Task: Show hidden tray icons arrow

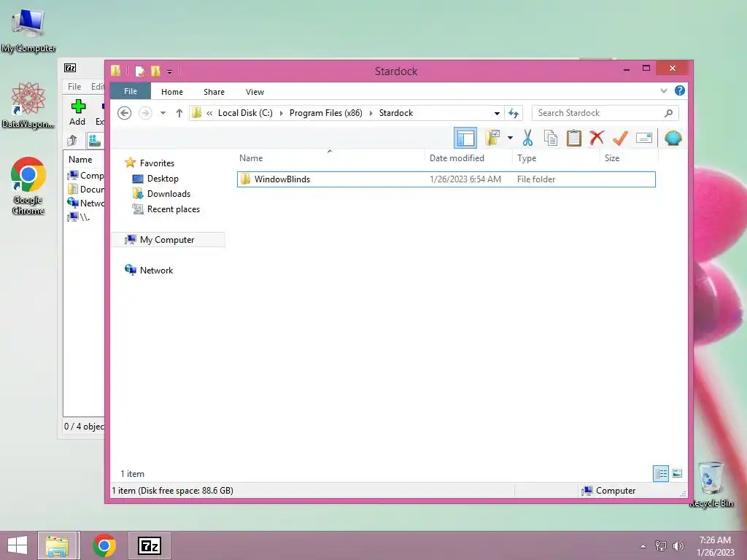Action: click(643, 546)
